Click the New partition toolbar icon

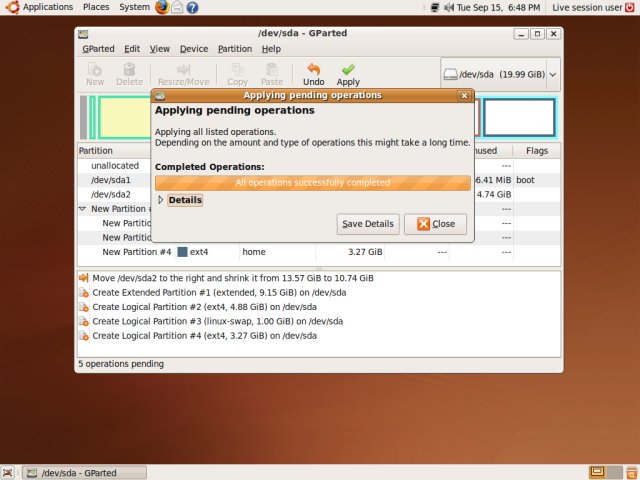click(95, 69)
